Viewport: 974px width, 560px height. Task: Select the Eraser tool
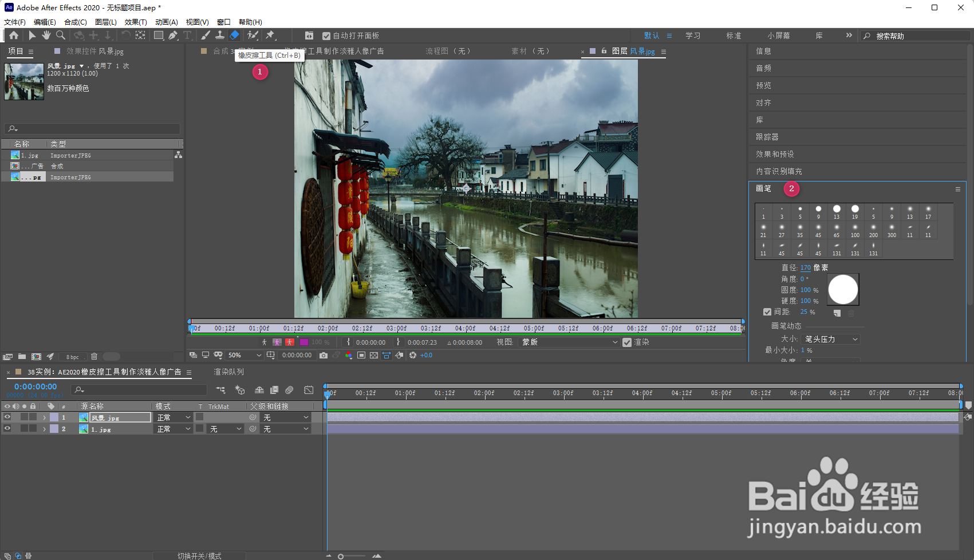tap(234, 36)
